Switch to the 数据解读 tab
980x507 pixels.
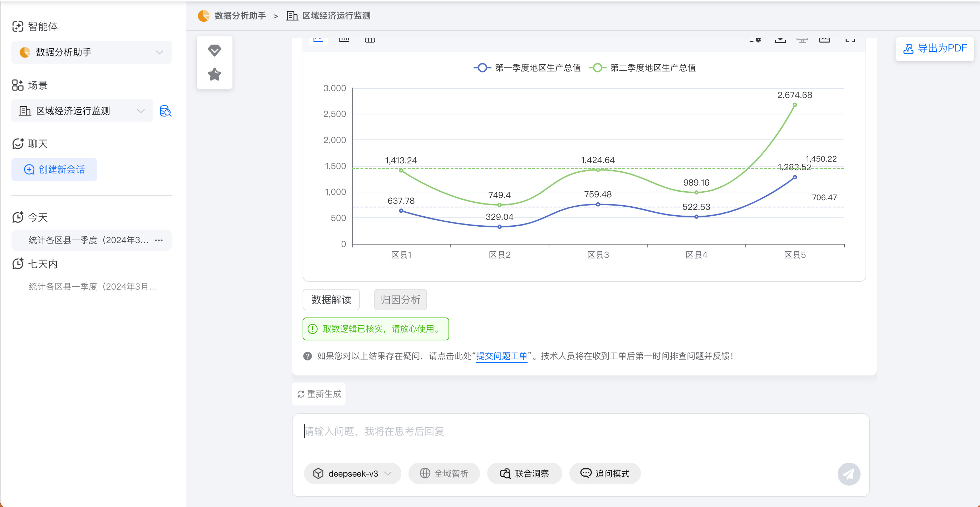tap(331, 300)
